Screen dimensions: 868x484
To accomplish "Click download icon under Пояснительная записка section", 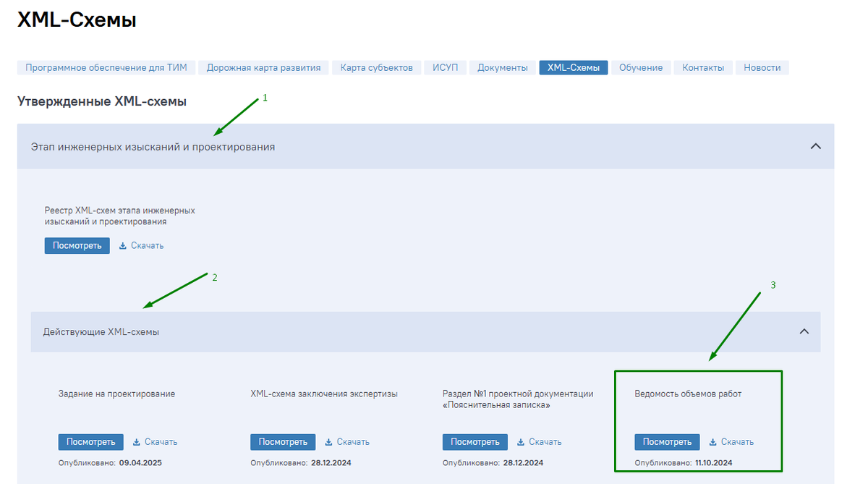I will [521, 442].
